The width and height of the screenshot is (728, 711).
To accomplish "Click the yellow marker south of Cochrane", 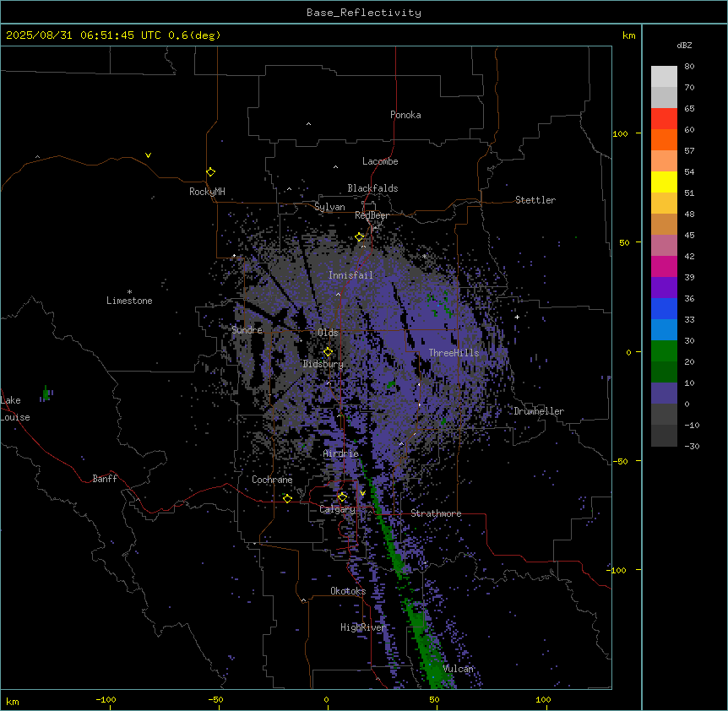I will (x=287, y=498).
